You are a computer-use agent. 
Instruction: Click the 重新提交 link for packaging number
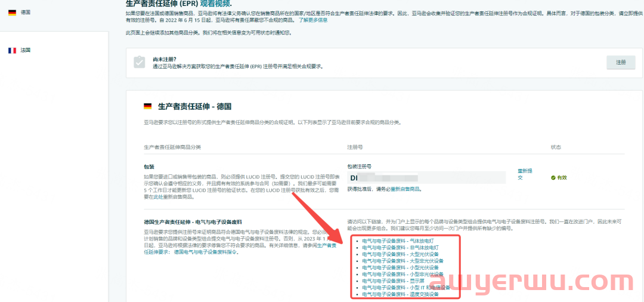(x=525, y=174)
